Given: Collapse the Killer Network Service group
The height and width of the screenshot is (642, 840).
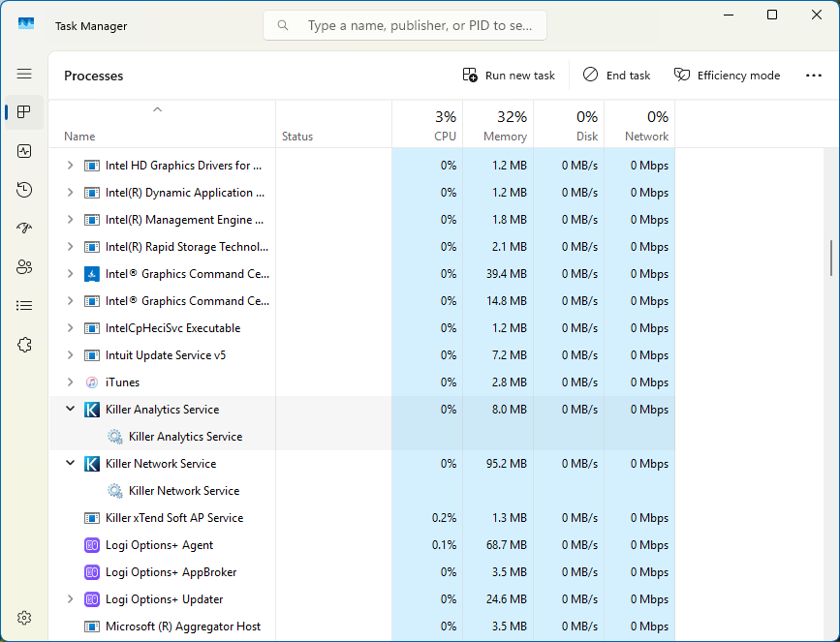Looking at the screenshot, I should [70, 463].
